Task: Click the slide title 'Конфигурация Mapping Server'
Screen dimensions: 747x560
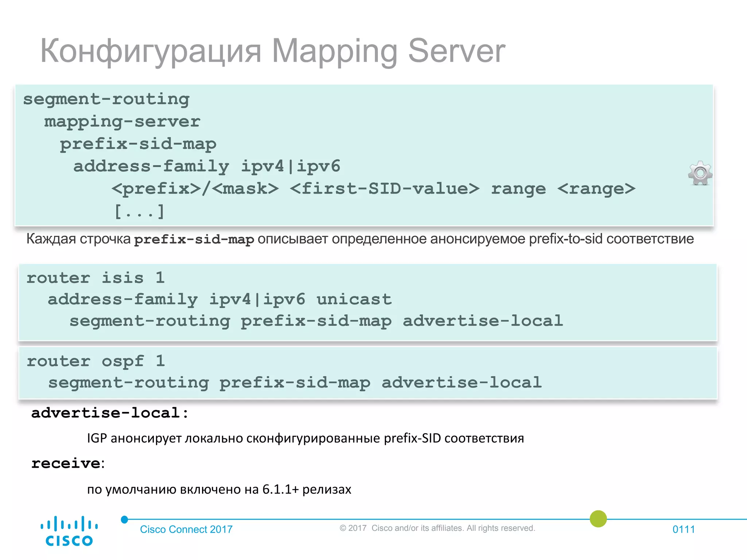Action: click(x=272, y=51)
